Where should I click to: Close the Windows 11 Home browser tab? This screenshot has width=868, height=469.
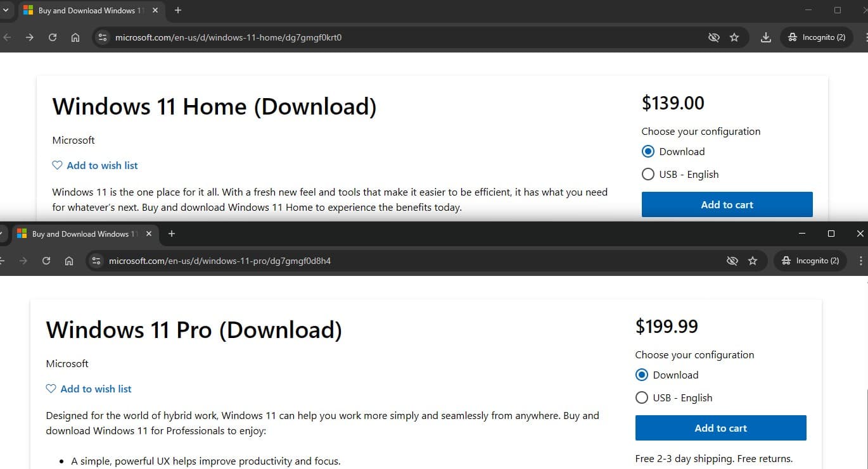click(155, 10)
